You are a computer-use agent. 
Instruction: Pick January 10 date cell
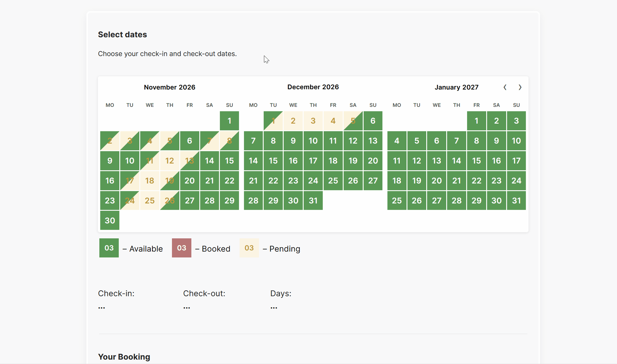click(x=516, y=141)
